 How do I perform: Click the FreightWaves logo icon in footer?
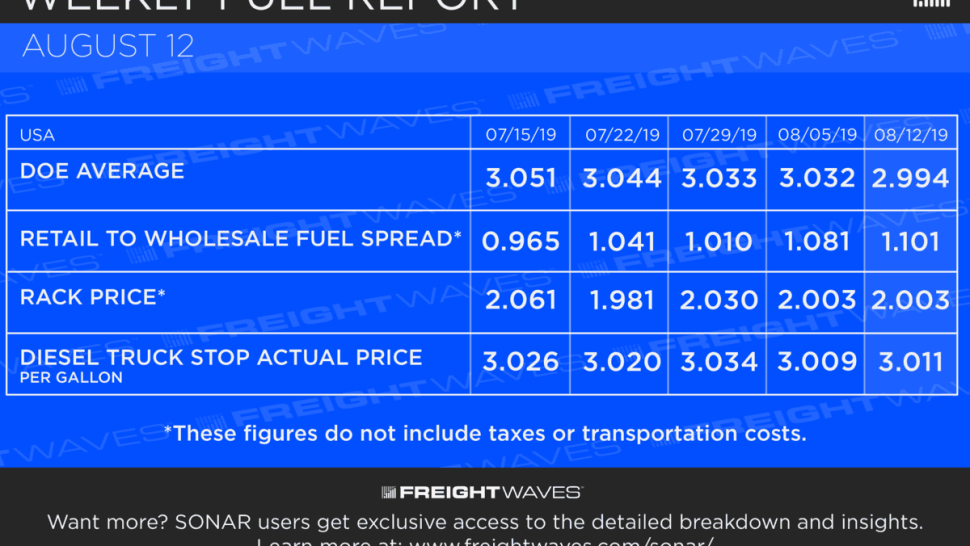[x=388, y=492]
